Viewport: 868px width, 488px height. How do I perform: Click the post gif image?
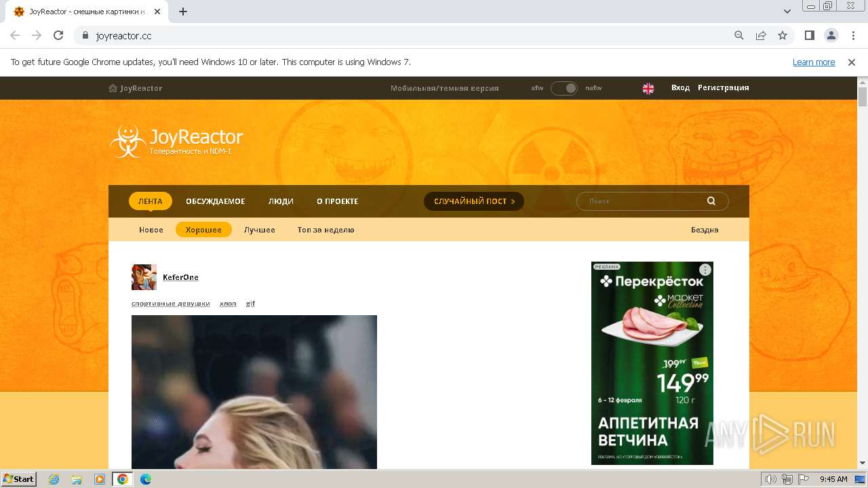point(254,392)
